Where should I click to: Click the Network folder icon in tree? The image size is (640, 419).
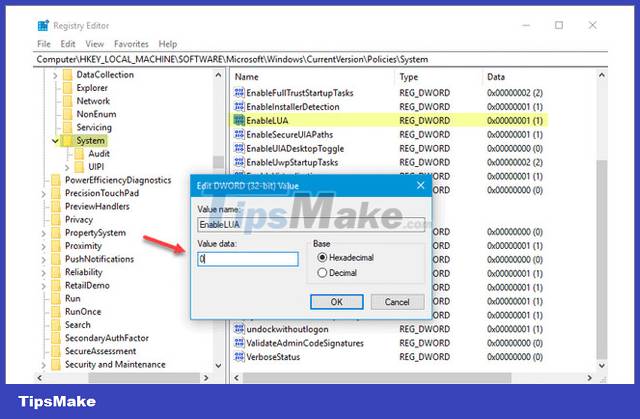(68, 101)
